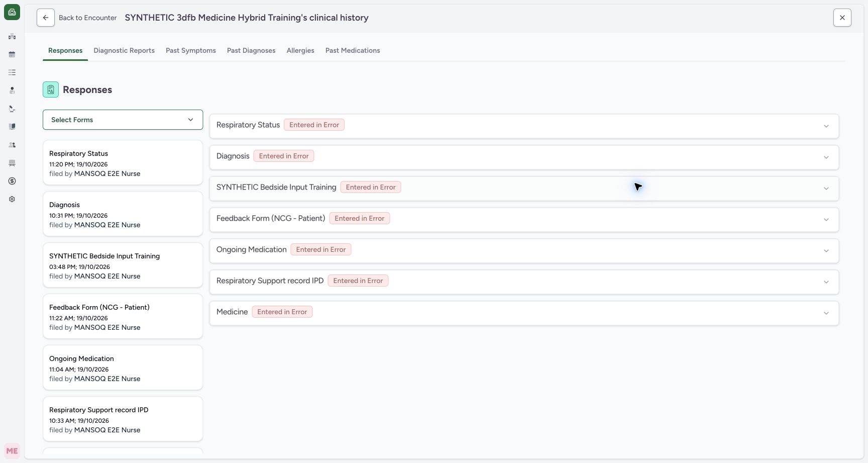868x463 pixels.
Task: Click the ME user avatar
Action: (12, 451)
